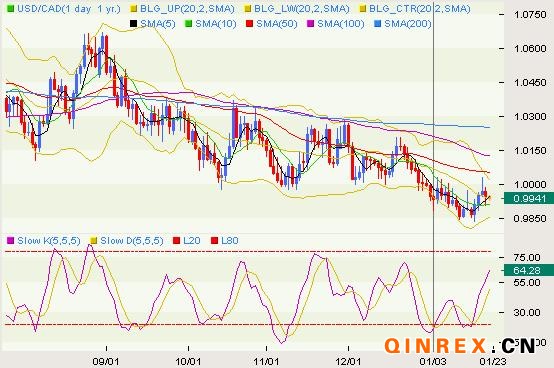Click the 11/01 date axis marker
554x368 pixels.
[x=267, y=361]
